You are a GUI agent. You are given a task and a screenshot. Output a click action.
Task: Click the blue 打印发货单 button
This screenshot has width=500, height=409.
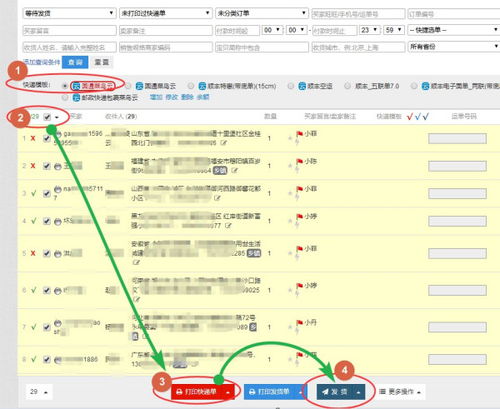click(270, 392)
